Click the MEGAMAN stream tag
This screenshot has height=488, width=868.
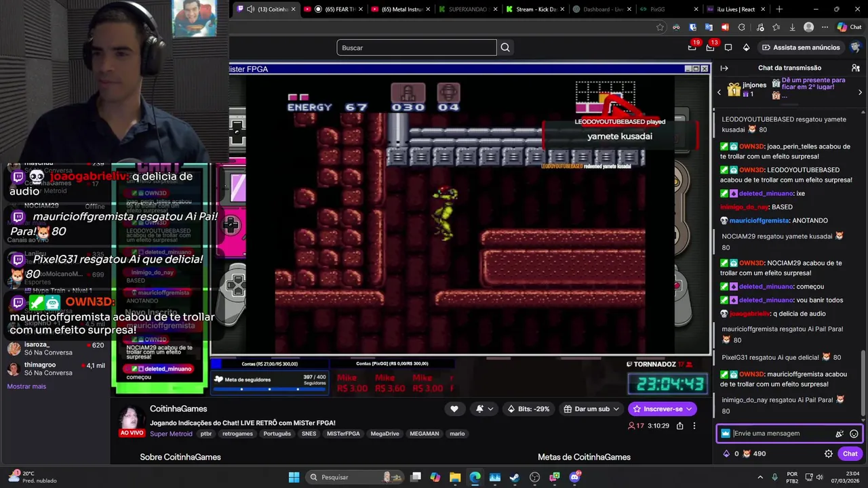[x=425, y=434]
